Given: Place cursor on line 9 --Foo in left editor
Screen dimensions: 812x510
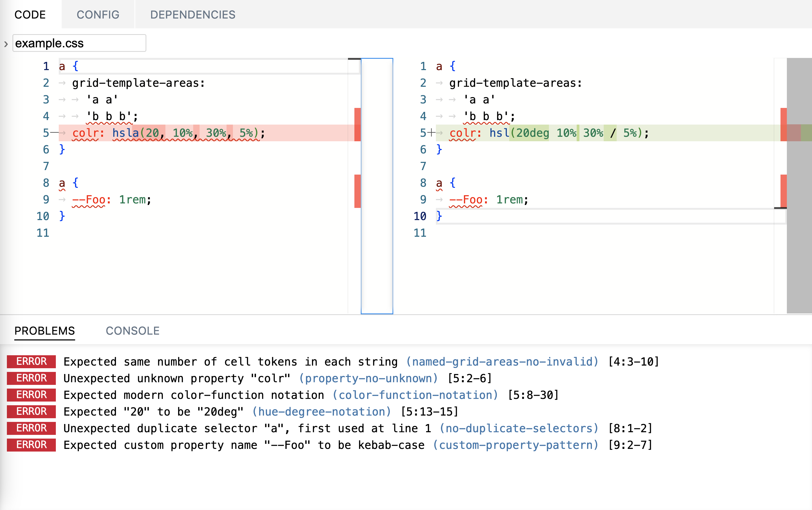Looking at the screenshot, I should click(x=89, y=199).
